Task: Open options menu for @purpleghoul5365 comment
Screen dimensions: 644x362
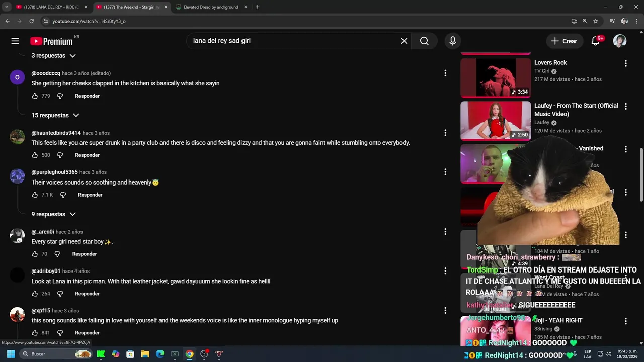Action: coord(445,172)
